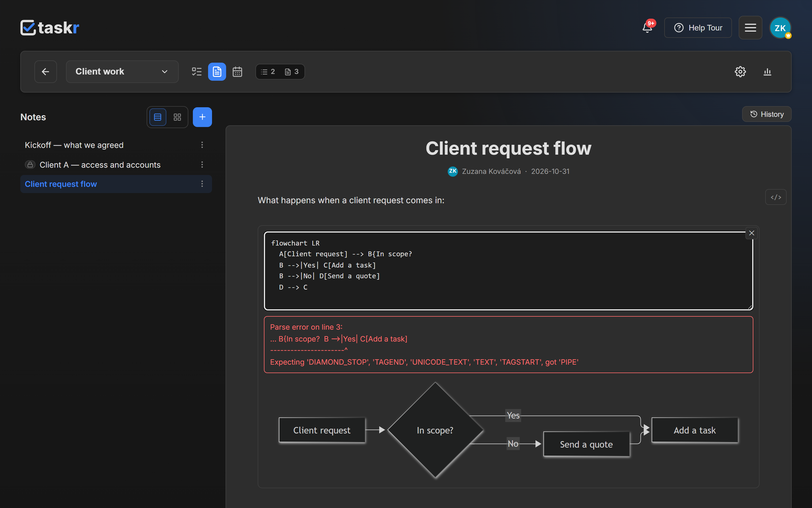This screenshot has height=508, width=812.
Task: Click the Client request diagram node
Action: pyautogui.click(x=322, y=430)
